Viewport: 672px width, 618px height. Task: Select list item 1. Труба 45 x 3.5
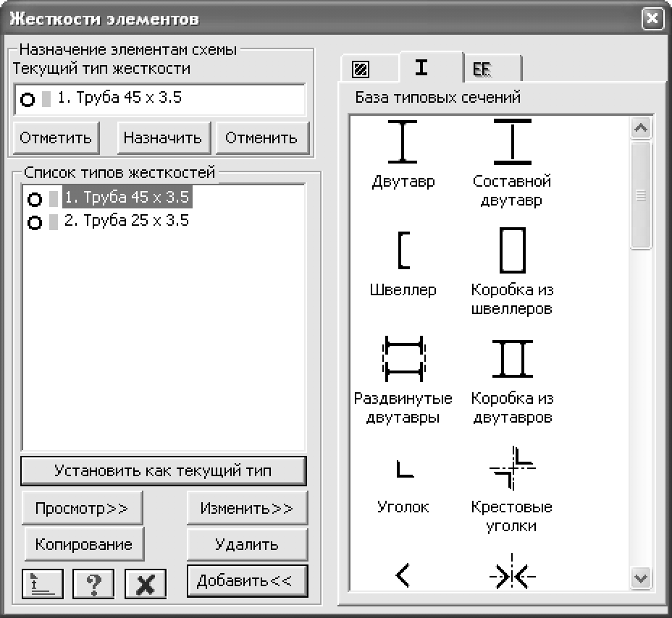coord(127,197)
